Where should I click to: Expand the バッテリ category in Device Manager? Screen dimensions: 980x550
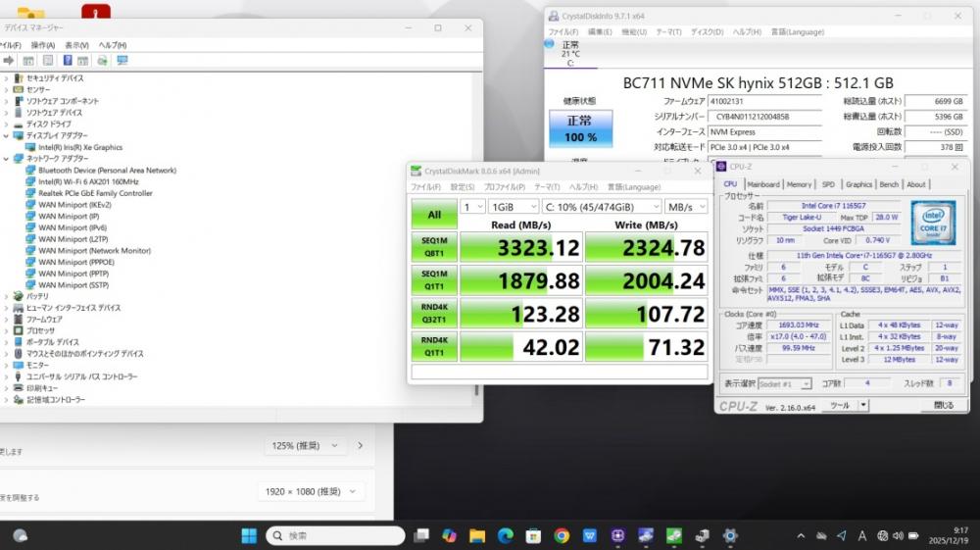point(6,296)
